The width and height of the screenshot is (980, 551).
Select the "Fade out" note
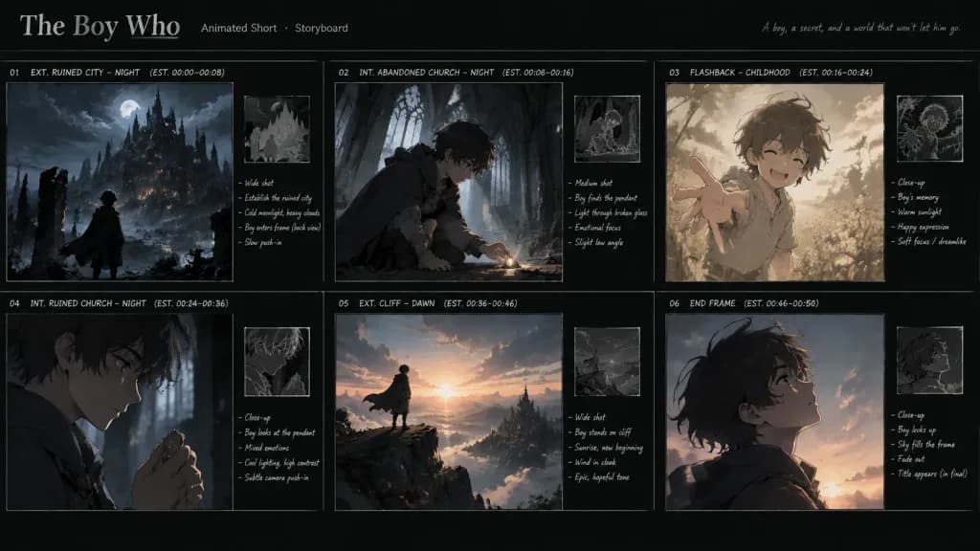tap(911, 459)
